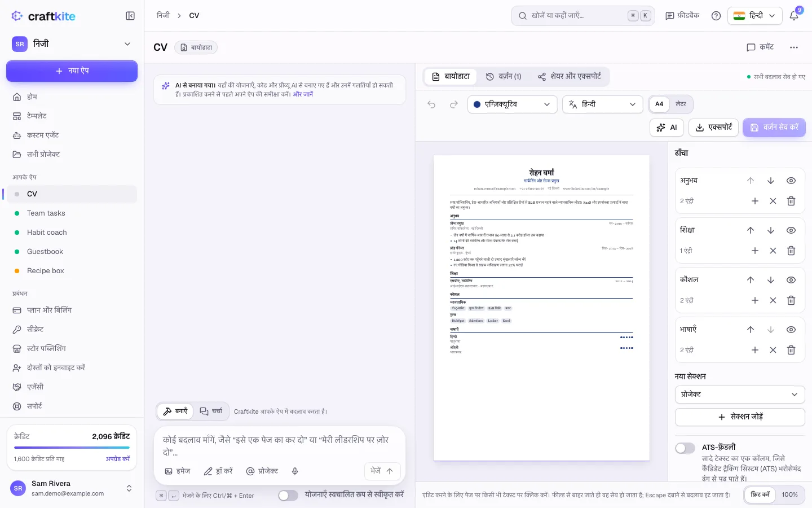Add entry to कौशल section

pos(755,300)
